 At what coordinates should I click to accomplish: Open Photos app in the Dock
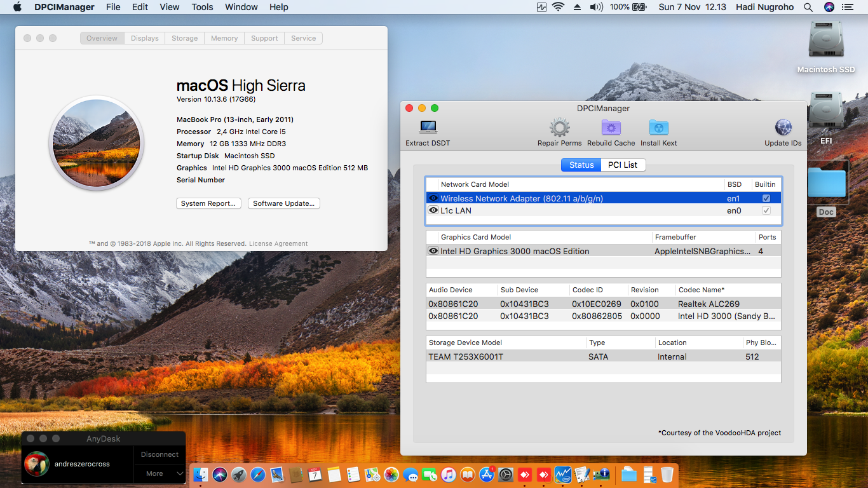click(x=391, y=474)
